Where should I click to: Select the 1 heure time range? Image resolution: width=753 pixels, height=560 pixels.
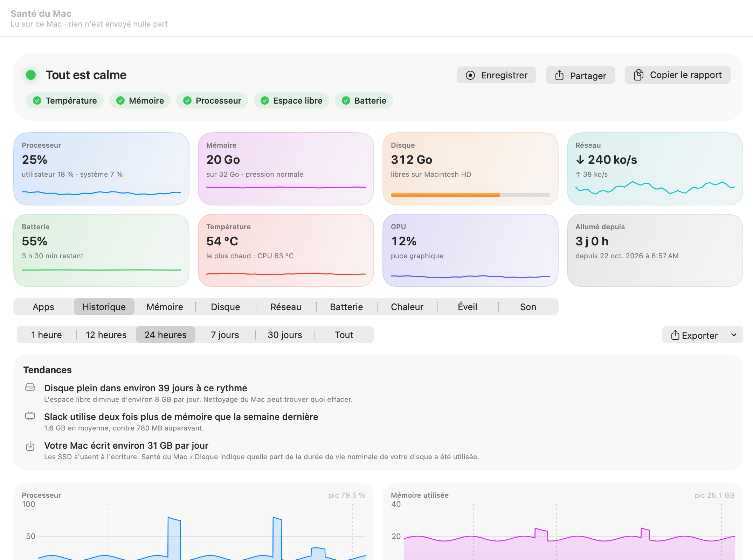(47, 335)
